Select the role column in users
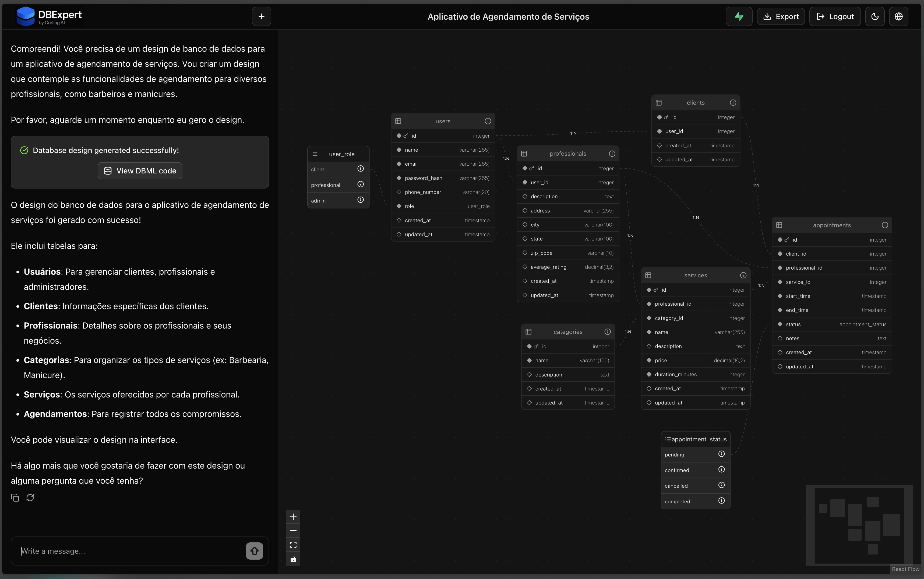924x579 pixels. (x=443, y=206)
